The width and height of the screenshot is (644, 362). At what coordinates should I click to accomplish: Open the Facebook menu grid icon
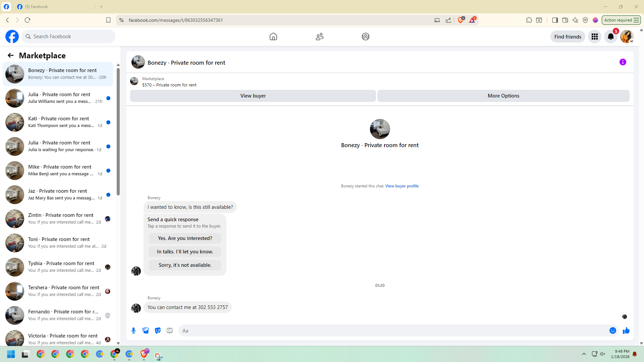(x=594, y=37)
